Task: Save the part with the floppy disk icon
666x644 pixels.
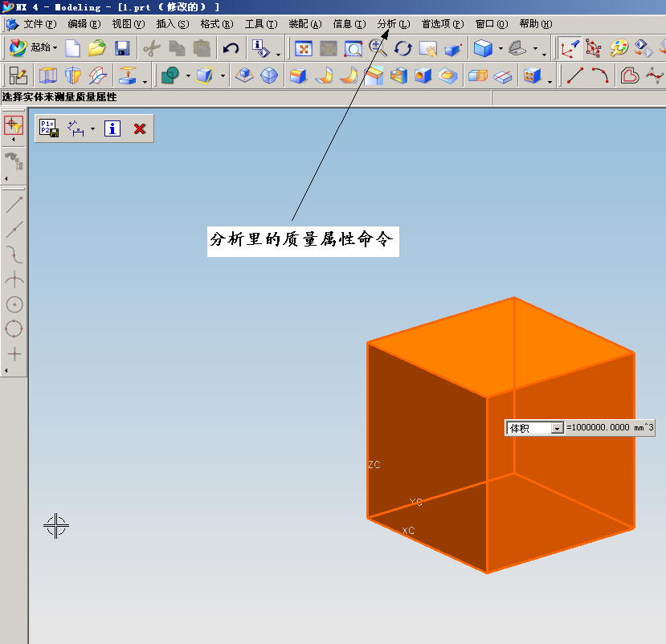Action: [122, 48]
